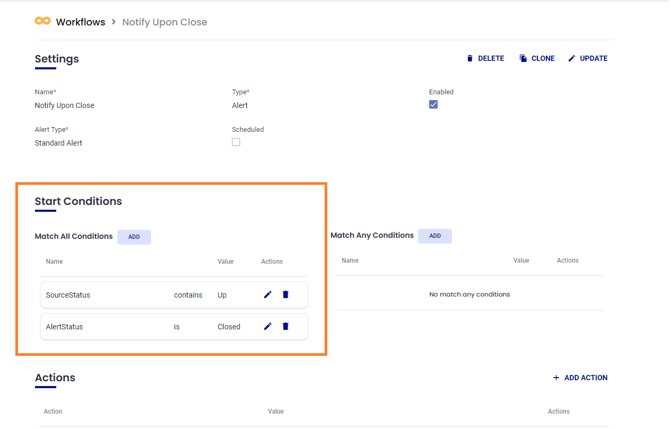Screen dimensions: 670x430
Task: Open the Type field showing Alert
Action: click(240, 105)
